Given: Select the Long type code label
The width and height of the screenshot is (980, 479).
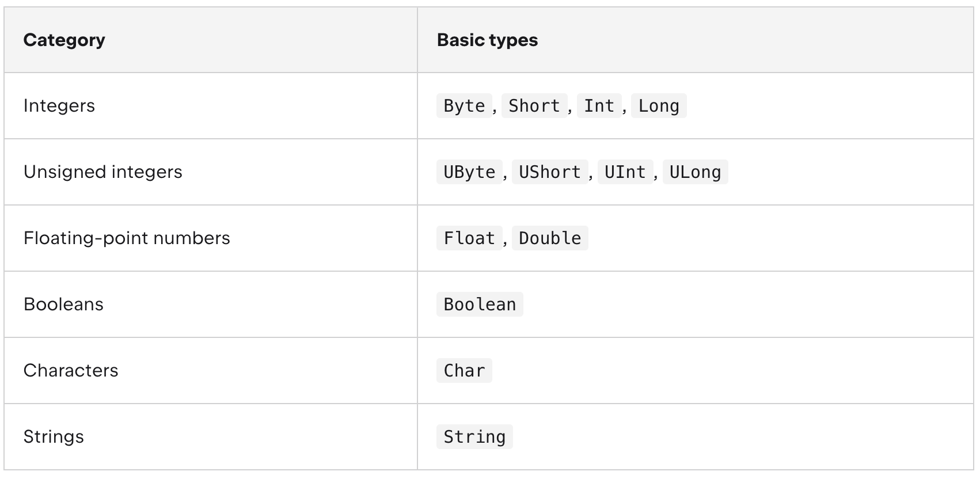Looking at the screenshot, I should 659,106.
